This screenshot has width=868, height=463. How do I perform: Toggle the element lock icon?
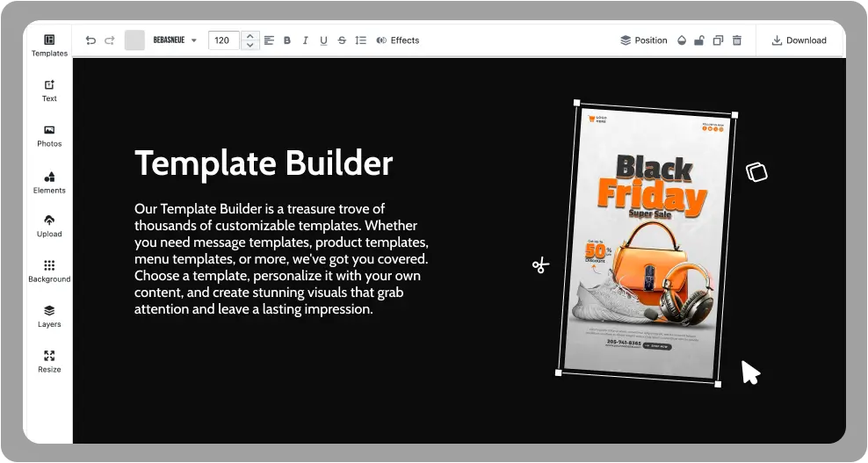(699, 40)
